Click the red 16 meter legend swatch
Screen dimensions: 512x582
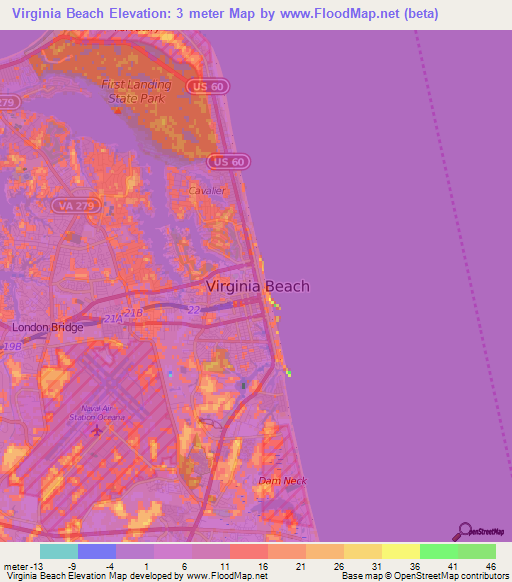pos(249,552)
